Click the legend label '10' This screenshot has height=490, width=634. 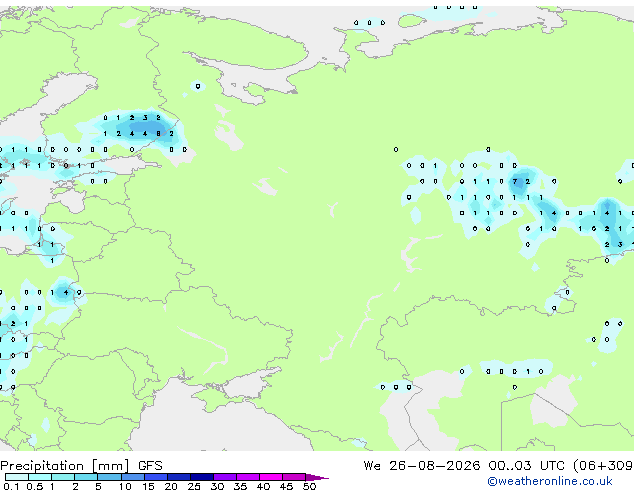125,486
